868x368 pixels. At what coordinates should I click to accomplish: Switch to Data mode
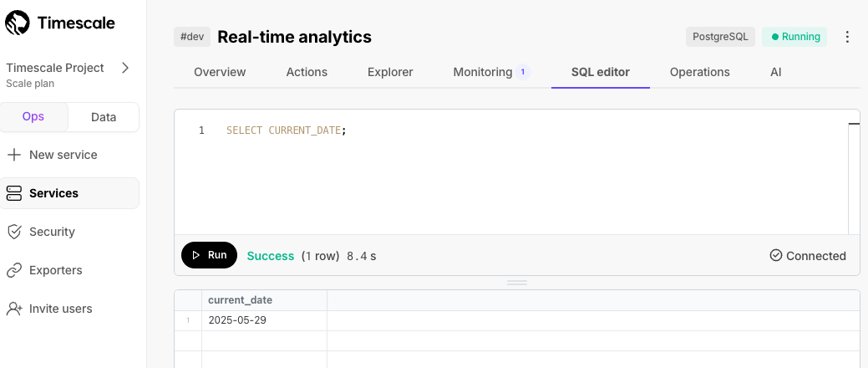104,117
